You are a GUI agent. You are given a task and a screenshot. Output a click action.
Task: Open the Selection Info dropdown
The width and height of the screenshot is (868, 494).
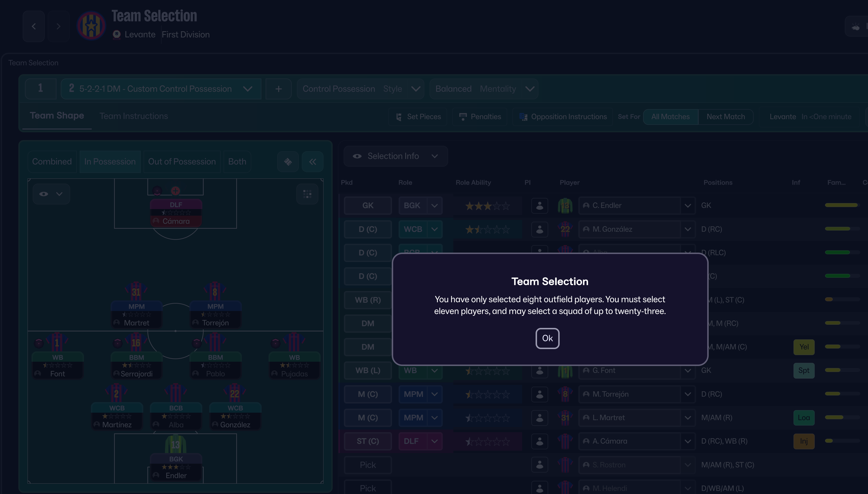(x=395, y=156)
